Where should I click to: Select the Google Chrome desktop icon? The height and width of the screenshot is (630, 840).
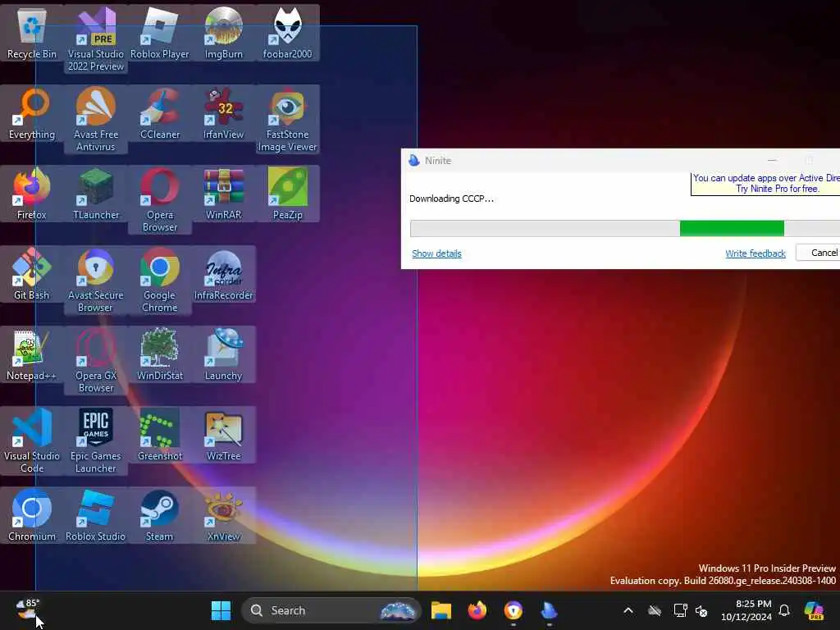click(x=160, y=281)
